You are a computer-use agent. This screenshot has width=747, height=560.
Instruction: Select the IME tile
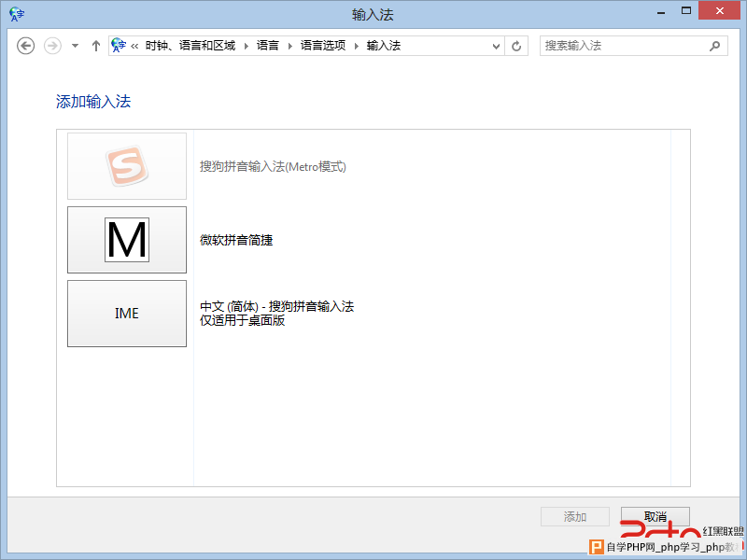click(127, 314)
